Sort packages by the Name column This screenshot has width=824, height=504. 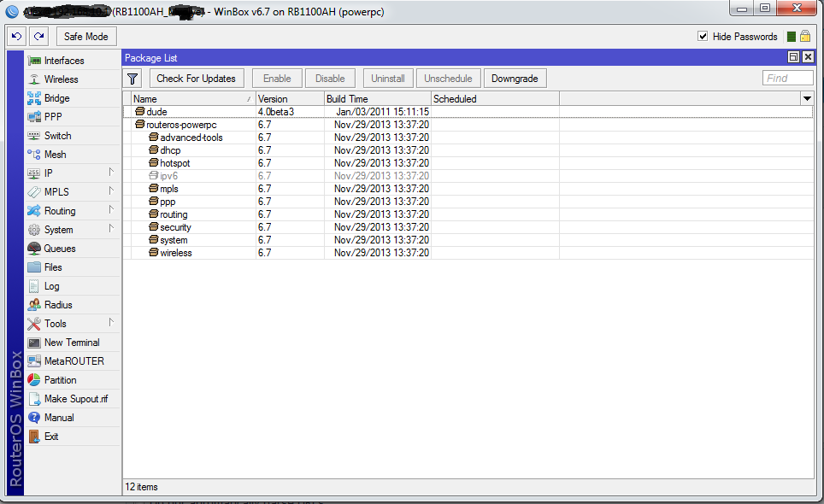193,99
